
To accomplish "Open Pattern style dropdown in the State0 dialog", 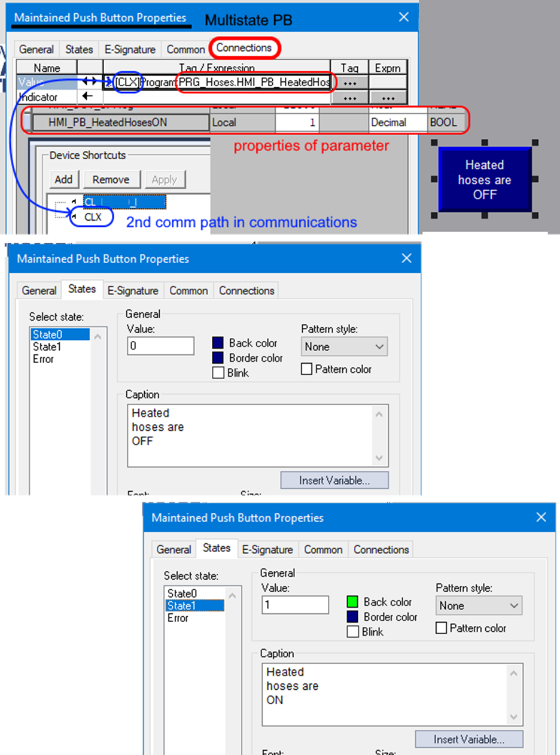I will pos(344,347).
